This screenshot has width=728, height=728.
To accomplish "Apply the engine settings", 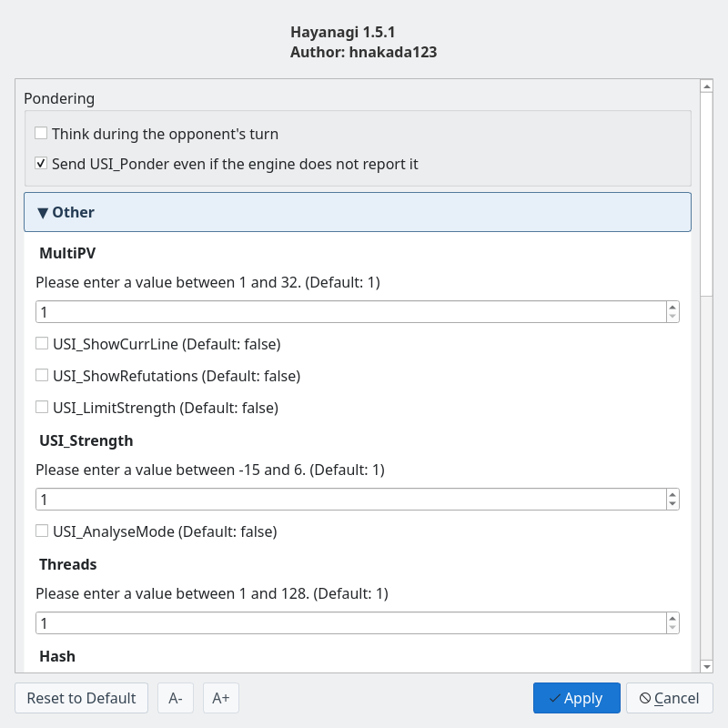I will point(577,698).
